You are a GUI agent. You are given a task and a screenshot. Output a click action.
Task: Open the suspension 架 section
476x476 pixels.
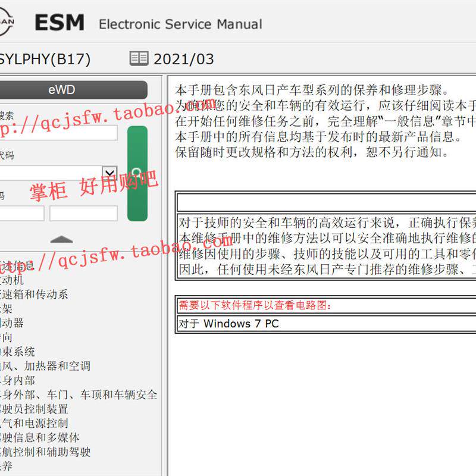6,309
